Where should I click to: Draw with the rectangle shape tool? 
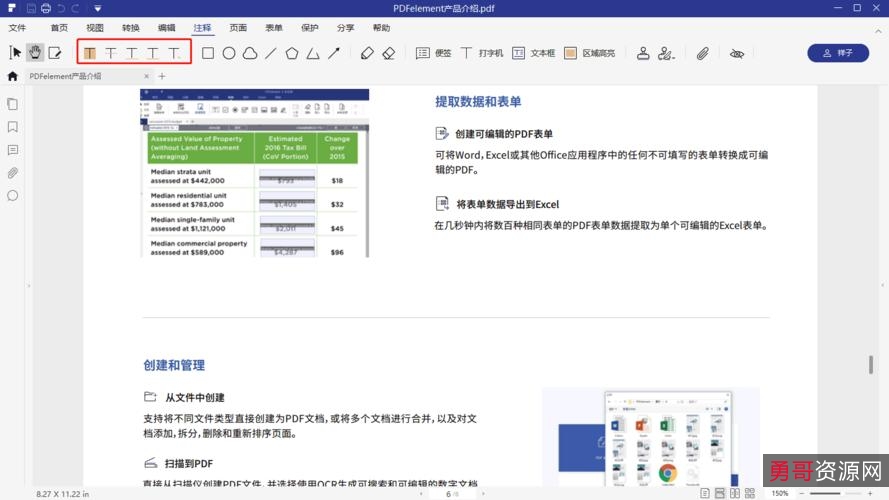[x=208, y=53]
